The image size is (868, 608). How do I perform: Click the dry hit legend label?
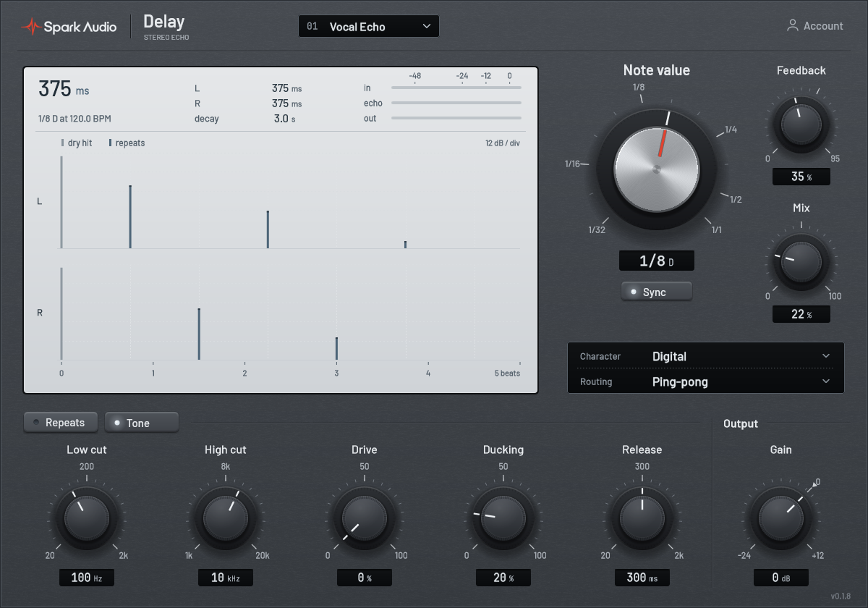[80, 143]
